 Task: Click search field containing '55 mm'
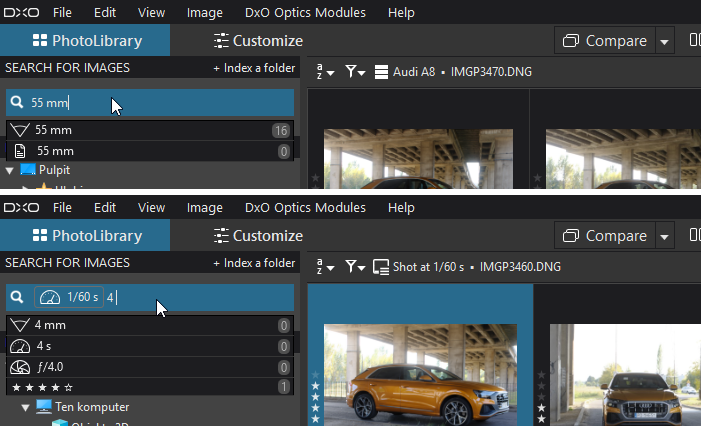point(150,102)
